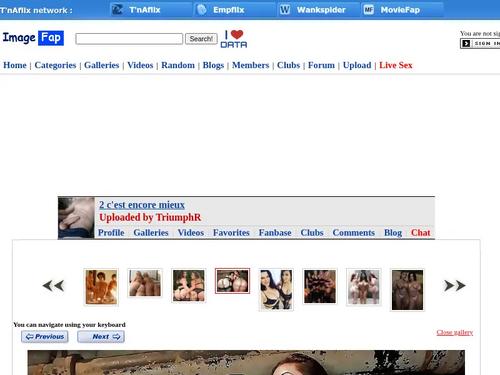Open Upload in the navigation bar
The width and height of the screenshot is (500, 375).
pos(357,65)
